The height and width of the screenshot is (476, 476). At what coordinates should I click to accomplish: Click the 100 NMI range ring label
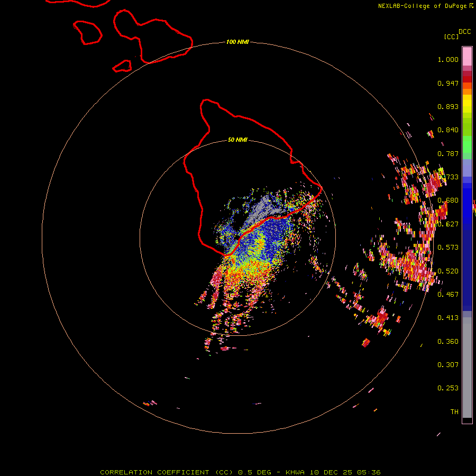point(237,42)
